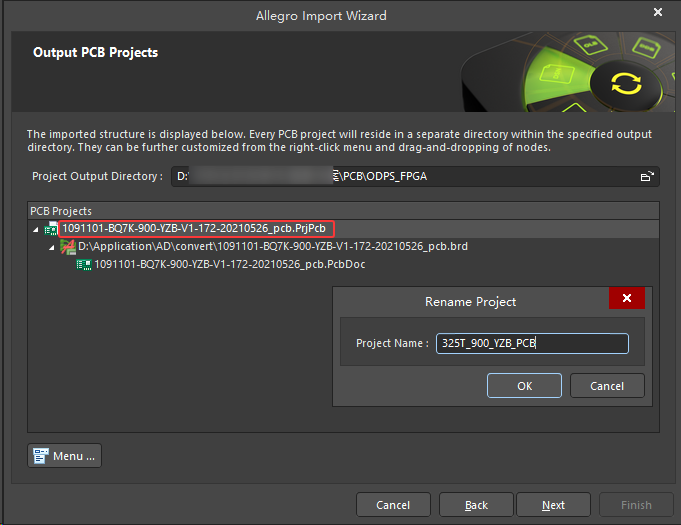Cancel the Allegro Import Wizard
This screenshot has width=681, height=525.
[x=393, y=505]
